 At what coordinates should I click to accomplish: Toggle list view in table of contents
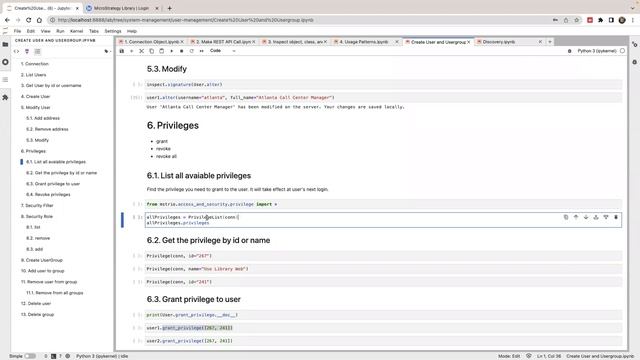tap(38, 51)
